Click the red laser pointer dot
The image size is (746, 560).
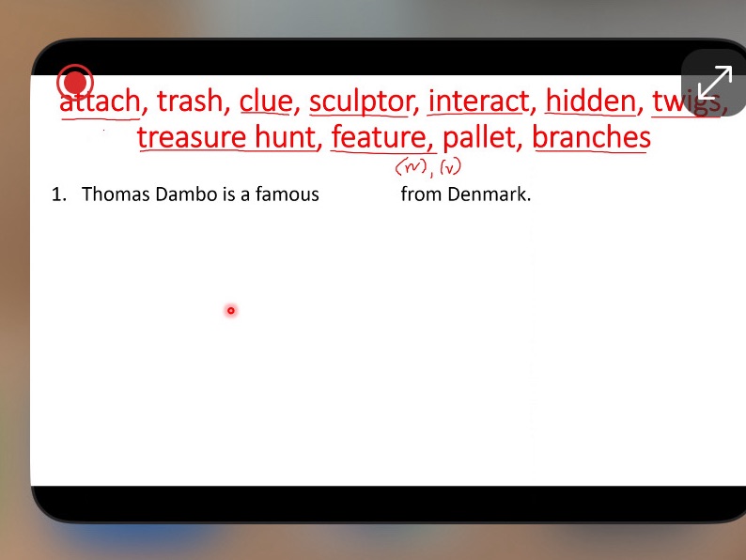(230, 310)
